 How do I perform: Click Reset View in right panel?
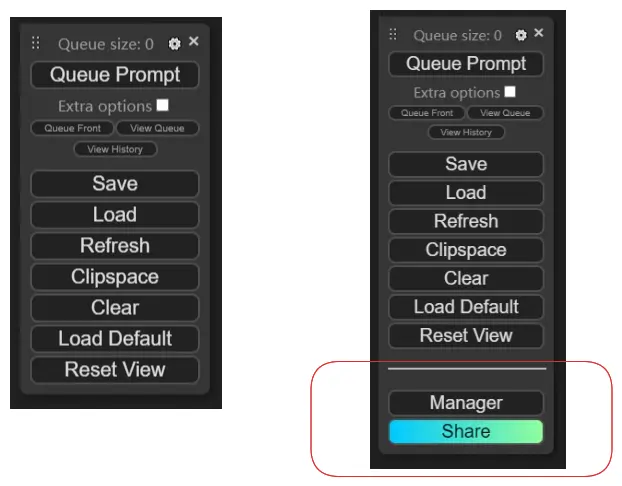pyautogui.click(x=466, y=335)
